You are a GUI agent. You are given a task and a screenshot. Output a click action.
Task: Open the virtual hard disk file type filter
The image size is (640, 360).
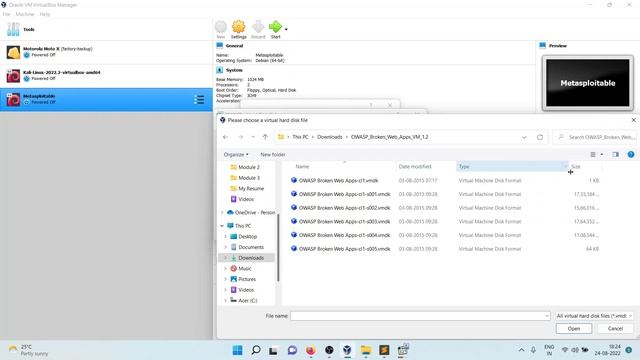[594, 316]
